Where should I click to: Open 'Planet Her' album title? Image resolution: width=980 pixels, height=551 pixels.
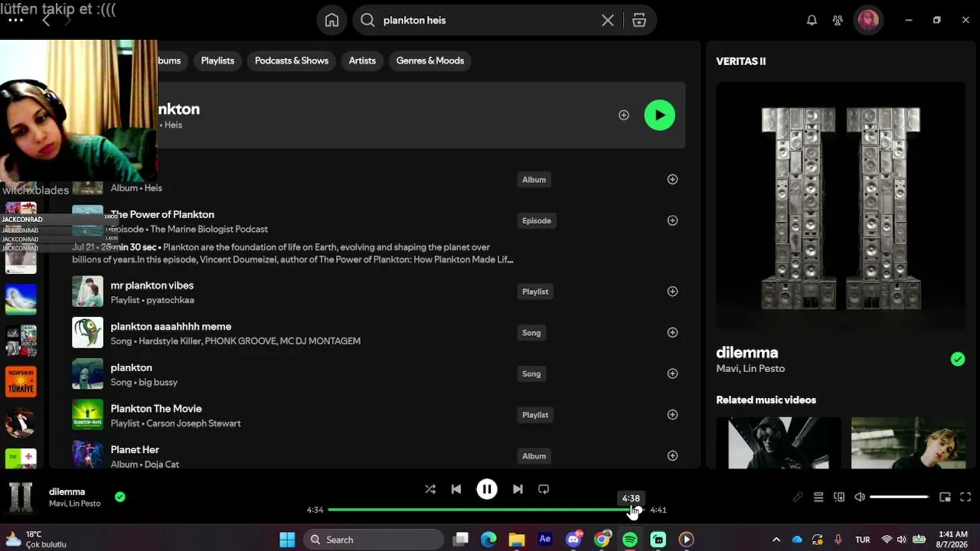pyautogui.click(x=135, y=450)
